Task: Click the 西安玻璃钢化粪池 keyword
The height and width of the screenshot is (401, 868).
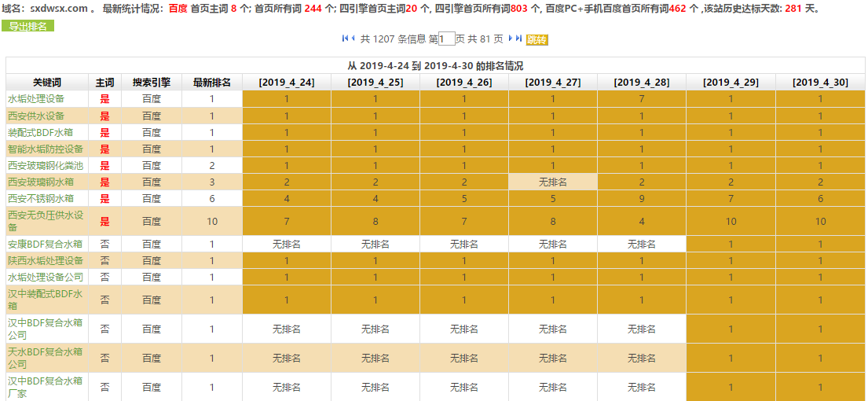Action: point(46,165)
